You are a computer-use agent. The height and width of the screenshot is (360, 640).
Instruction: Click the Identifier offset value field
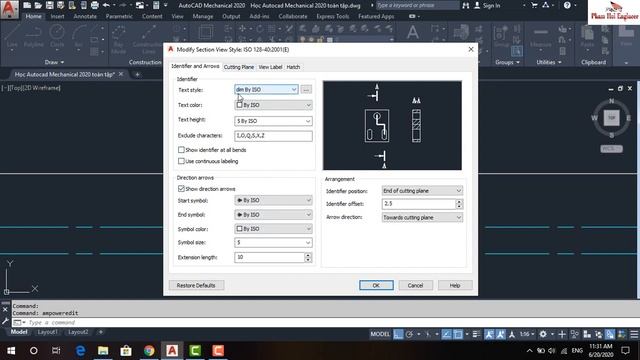(419, 204)
